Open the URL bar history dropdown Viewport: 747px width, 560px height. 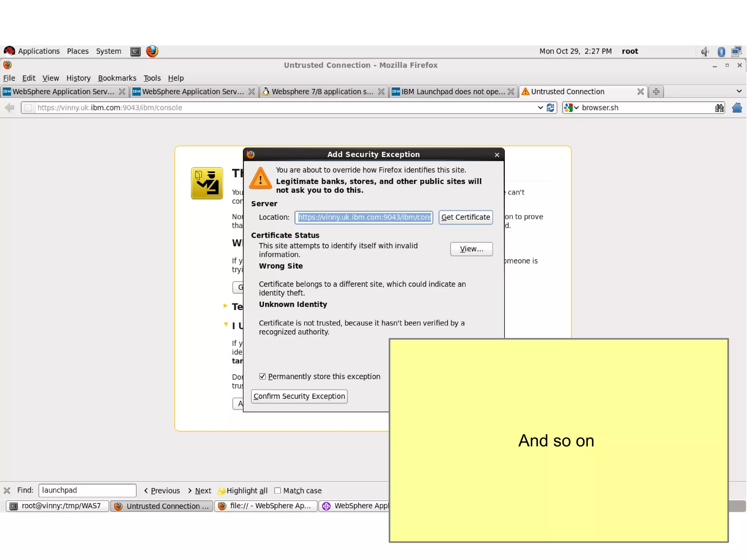point(540,108)
